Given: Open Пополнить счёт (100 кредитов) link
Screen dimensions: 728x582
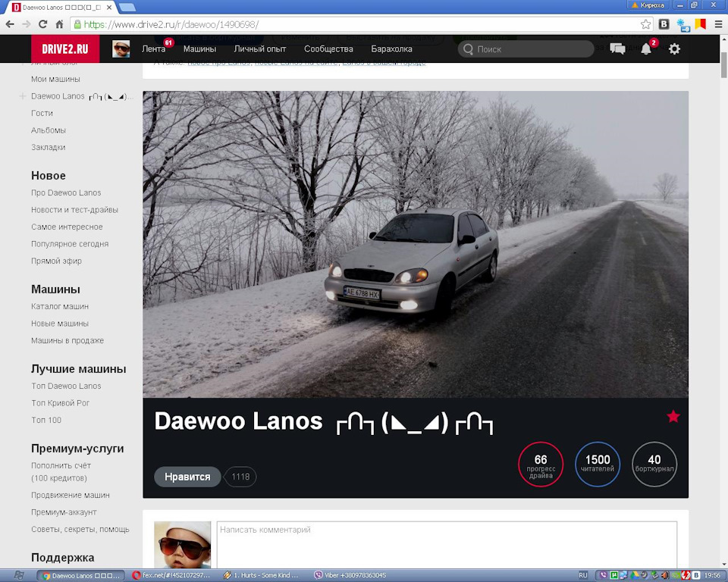Looking at the screenshot, I should (x=61, y=472).
